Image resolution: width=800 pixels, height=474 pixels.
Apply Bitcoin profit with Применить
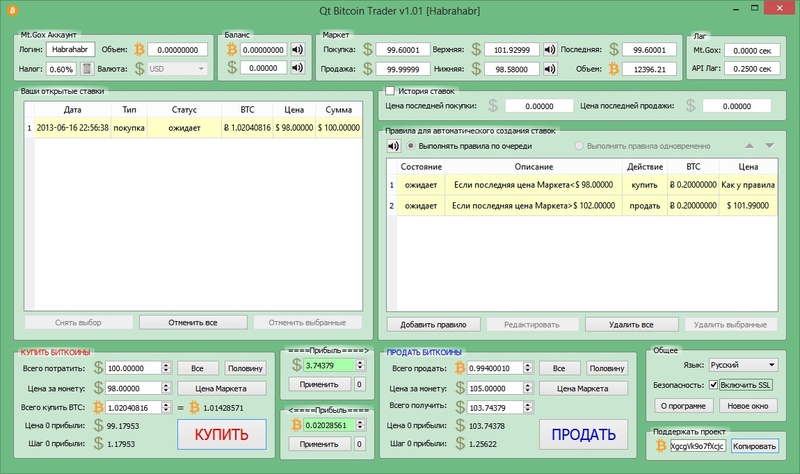(x=319, y=444)
